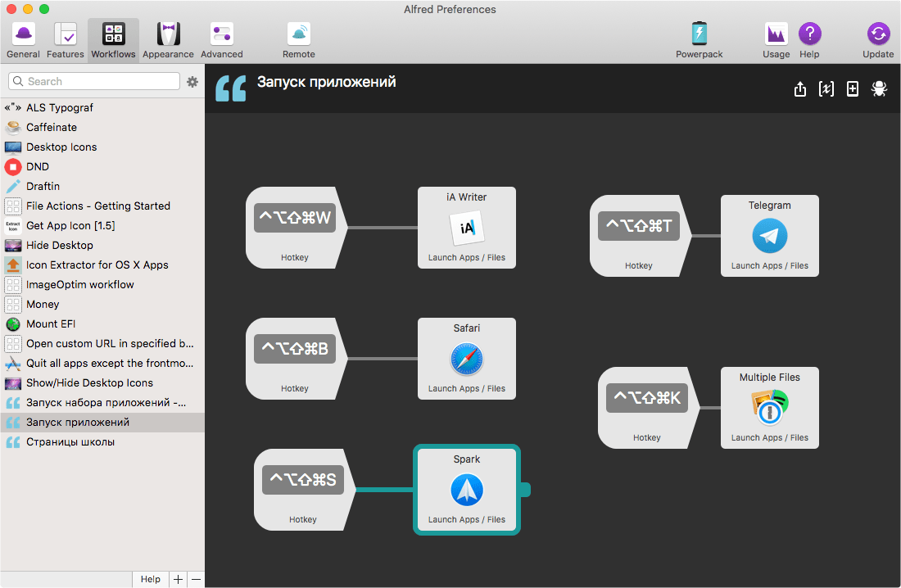Select the ALS Typograf workflow
The image size is (901, 588).
(x=102, y=107)
